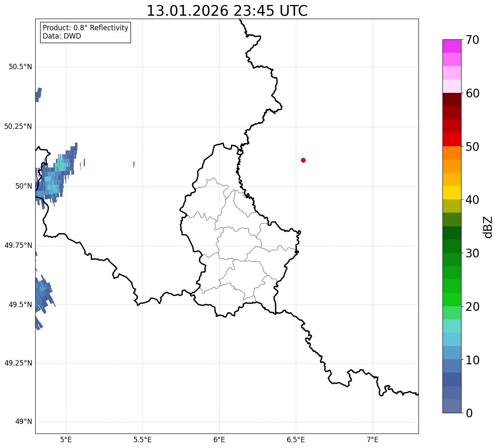Click the 'dBZ' colorbar axis label

(488, 227)
